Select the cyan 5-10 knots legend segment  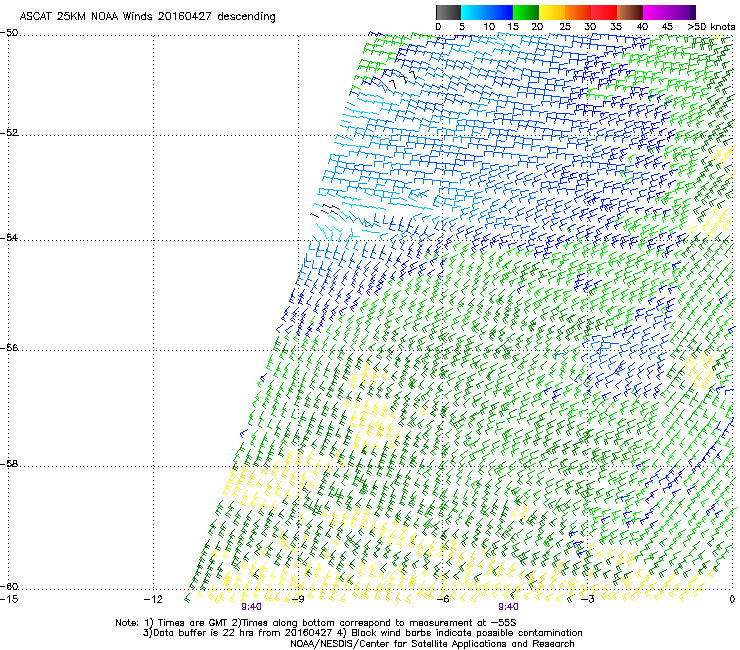point(474,12)
